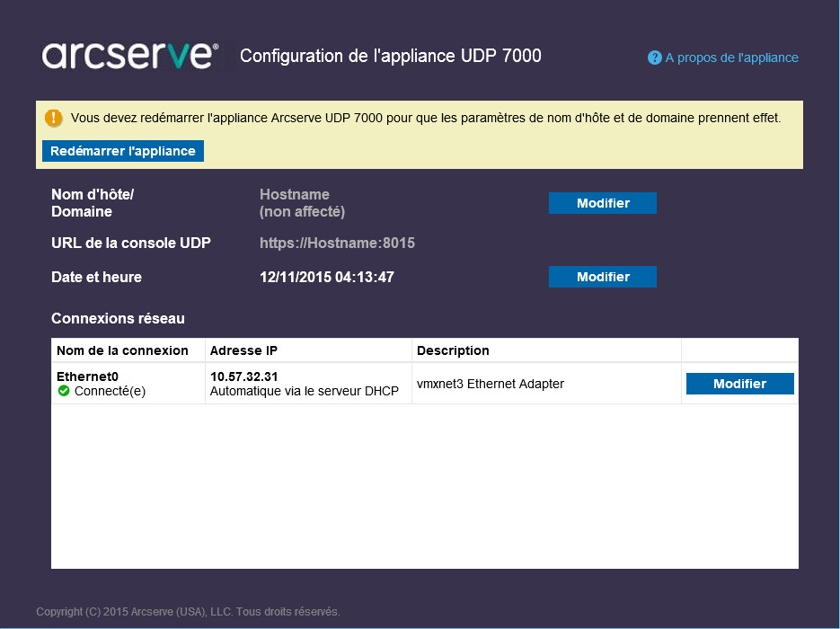Click the Nom d'hôte/ Domaine label
This screenshot has height=629, width=840.
[x=93, y=203]
